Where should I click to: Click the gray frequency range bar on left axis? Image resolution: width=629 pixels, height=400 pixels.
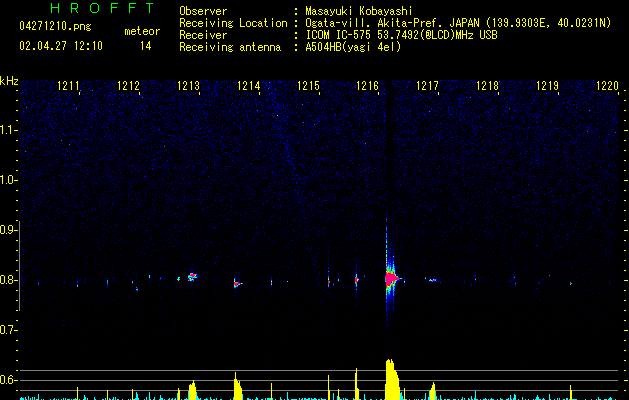[20, 266]
